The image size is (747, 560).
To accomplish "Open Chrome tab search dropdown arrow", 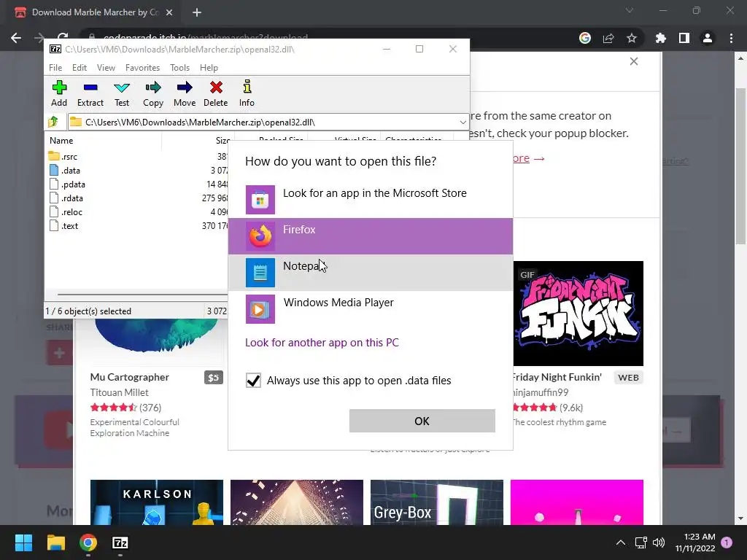I will tap(630, 10).
